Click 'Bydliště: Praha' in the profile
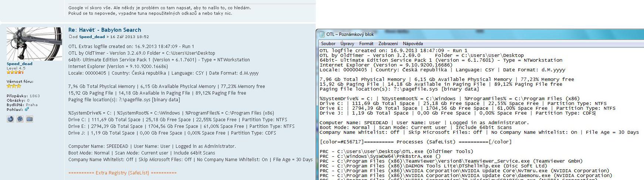The width and height of the screenshot is (644, 180). click(x=22, y=105)
